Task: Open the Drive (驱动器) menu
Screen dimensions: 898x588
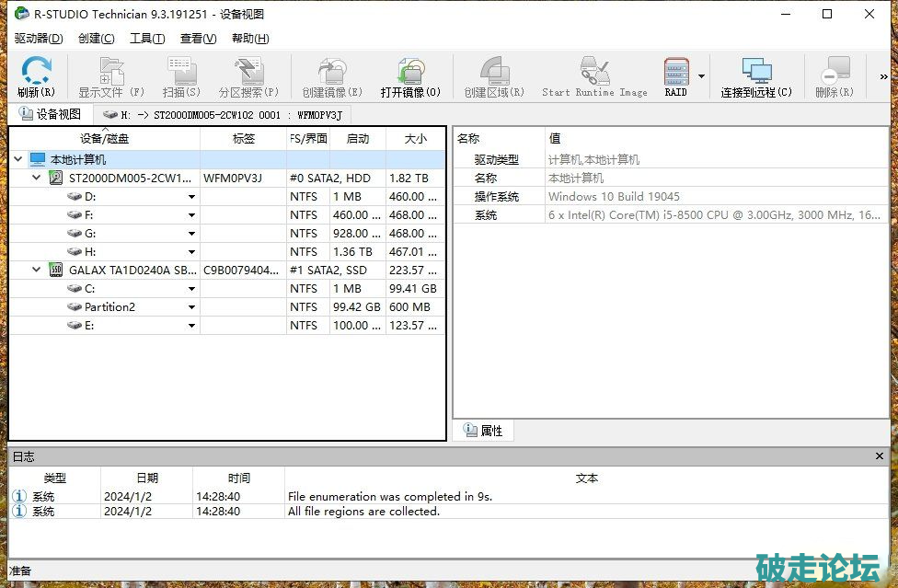Action: [39, 39]
